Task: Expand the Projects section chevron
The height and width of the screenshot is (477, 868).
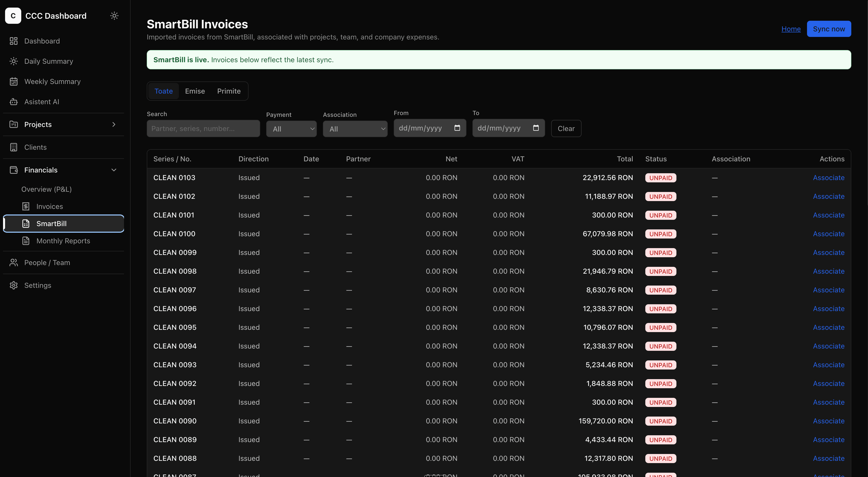Action: point(114,124)
